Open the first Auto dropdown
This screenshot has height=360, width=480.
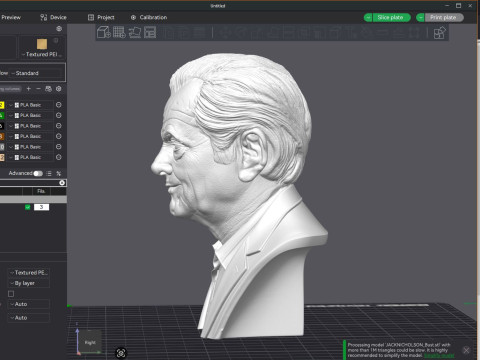point(29,304)
